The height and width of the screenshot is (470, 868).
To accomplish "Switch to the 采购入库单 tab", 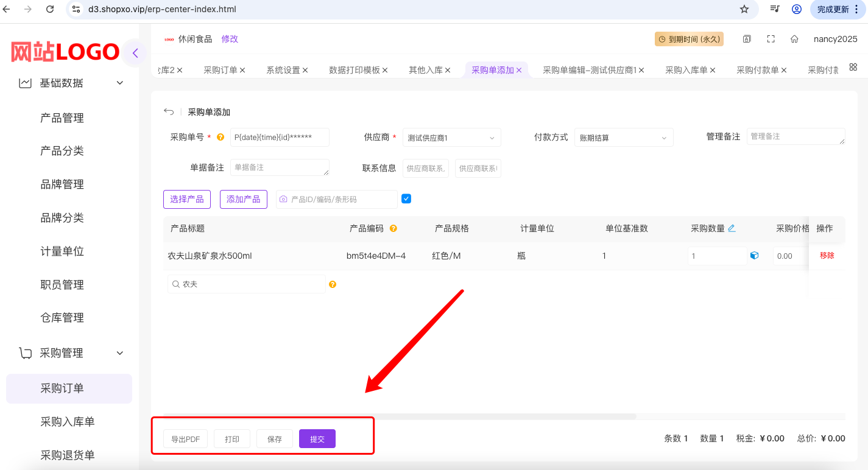I will (x=686, y=70).
